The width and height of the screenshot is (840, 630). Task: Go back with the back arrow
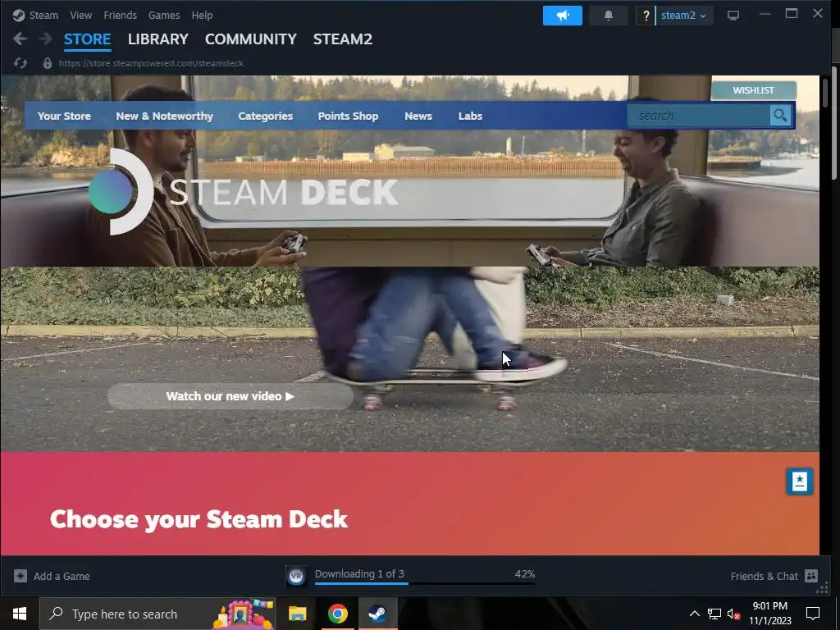point(20,39)
